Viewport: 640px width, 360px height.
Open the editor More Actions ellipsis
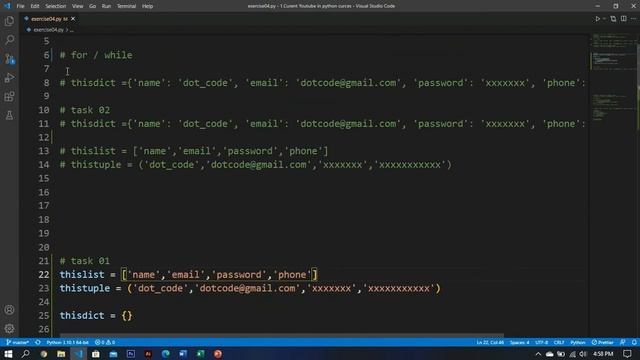633,19
